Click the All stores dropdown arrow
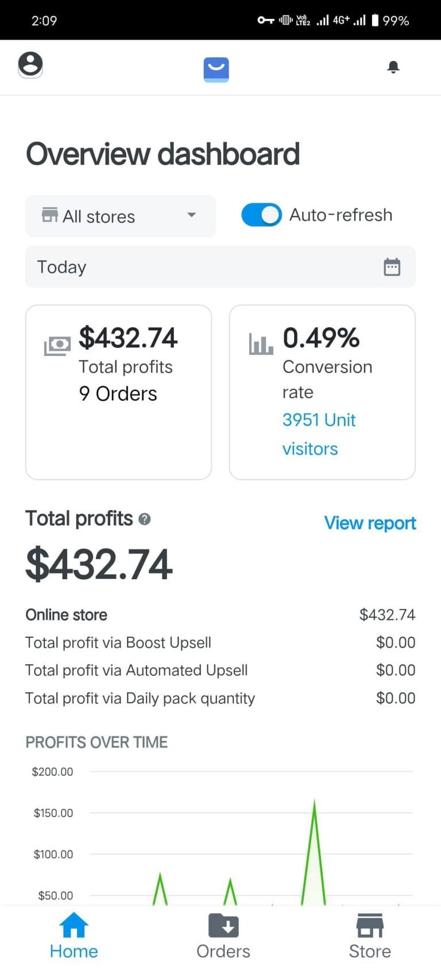The width and height of the screenshot is (441, 980). click(192, 215)
